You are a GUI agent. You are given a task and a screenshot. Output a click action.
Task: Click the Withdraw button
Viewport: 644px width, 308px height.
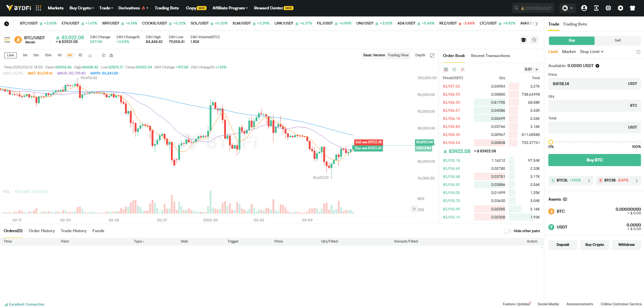[x=626, y=245]
